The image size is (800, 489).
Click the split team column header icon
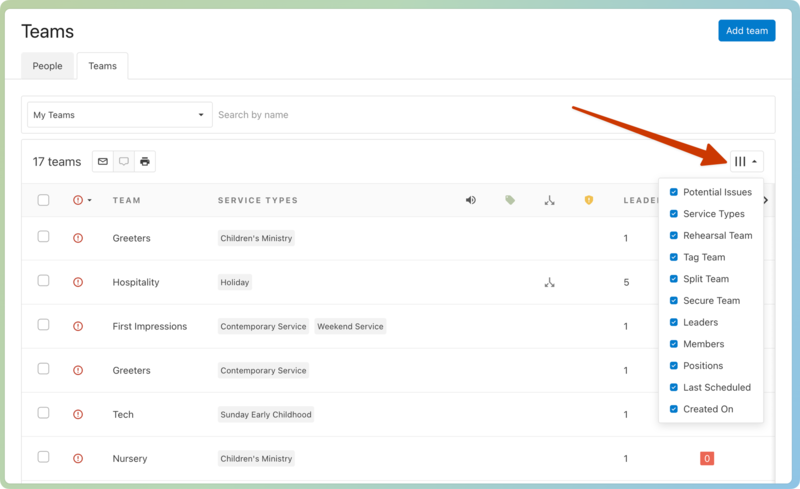pyautogui.click(x=549, y=200)
